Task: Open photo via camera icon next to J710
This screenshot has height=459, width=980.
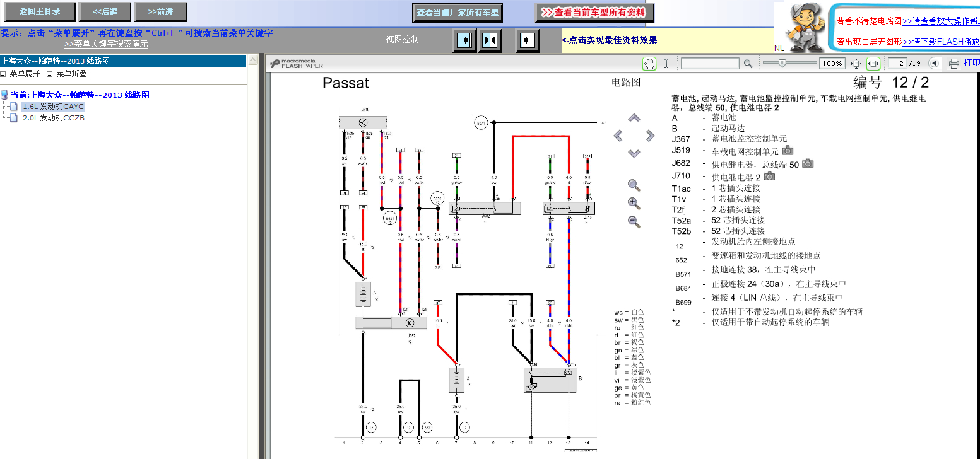Action: tap(769, 177)
